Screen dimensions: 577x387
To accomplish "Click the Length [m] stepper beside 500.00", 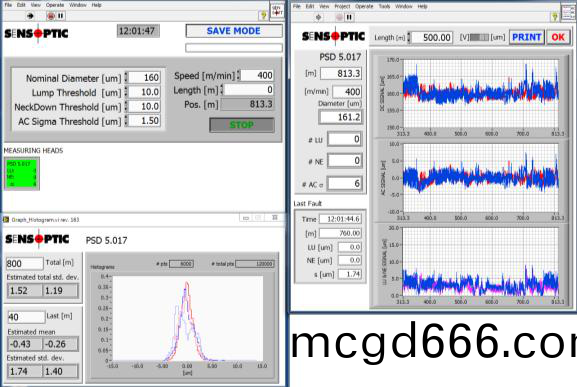I will tap(409, 38).
